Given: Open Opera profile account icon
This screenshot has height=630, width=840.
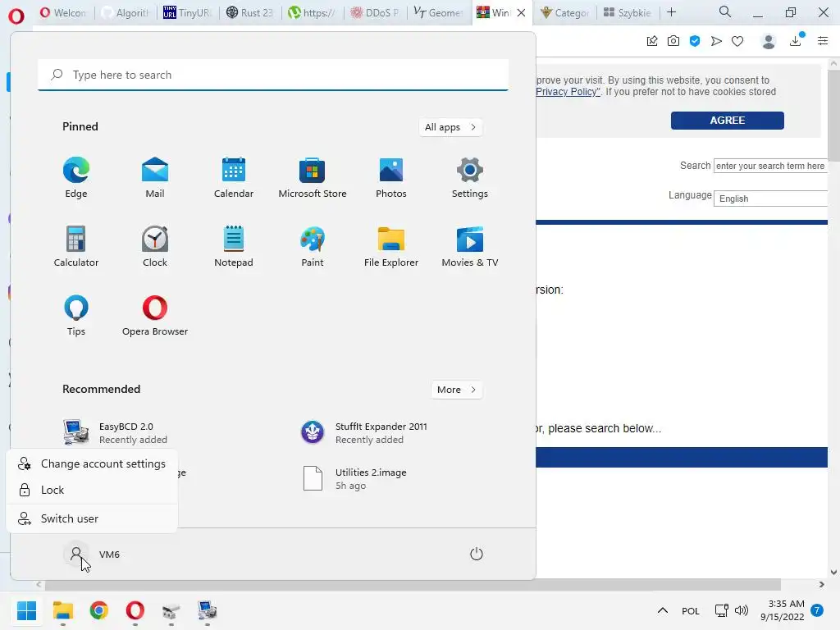Looking at the screenshot, I should (x=769, y=41).
